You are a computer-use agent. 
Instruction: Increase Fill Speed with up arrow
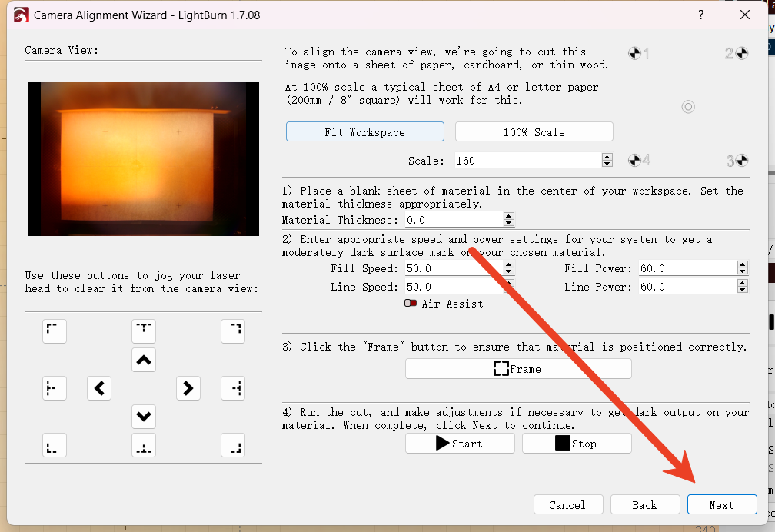pos(509,264)
